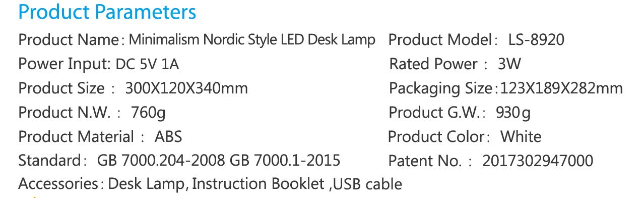Image resolution: width=644 pixels, height=198 pixels.
Task: Select the Product N.W. 760g value
Action: 148,113
